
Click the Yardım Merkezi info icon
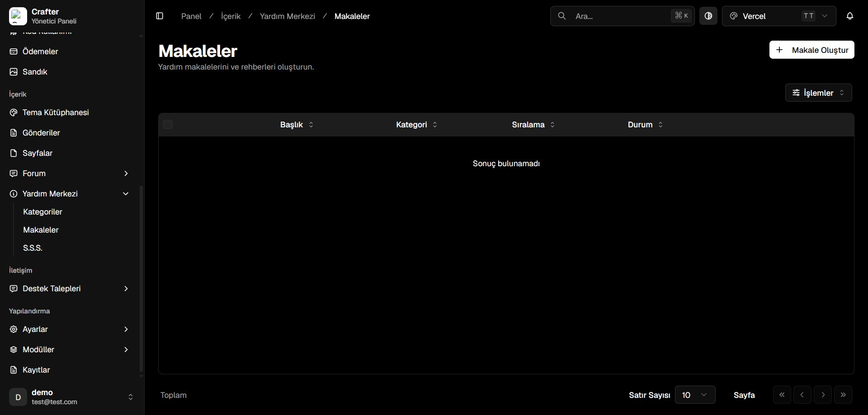[14, 194]
